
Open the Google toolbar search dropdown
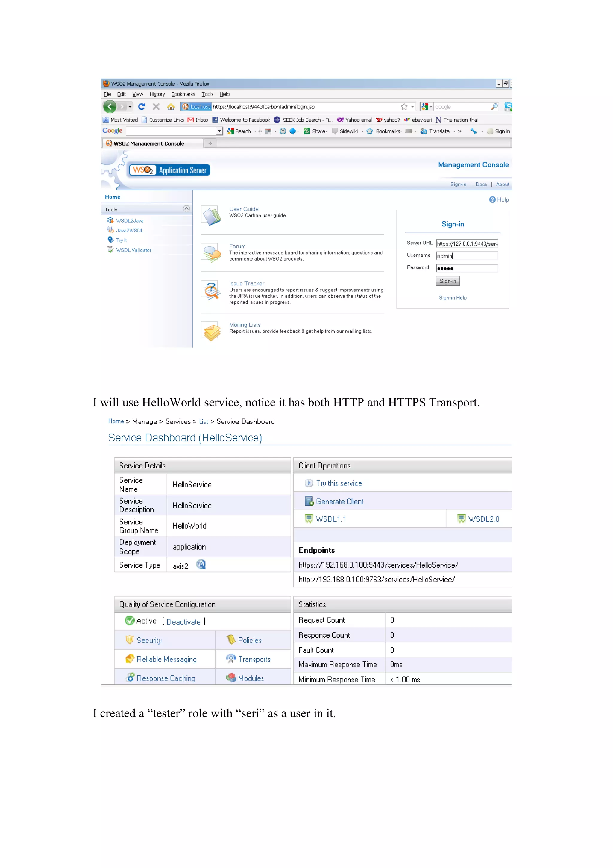(219, 131)
